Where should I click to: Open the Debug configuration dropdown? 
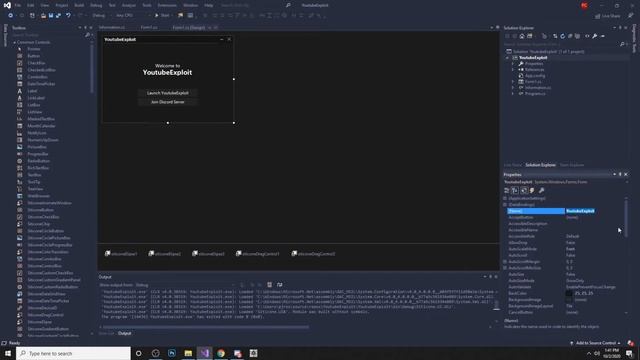pyautogui.click(x=101, y=16)
